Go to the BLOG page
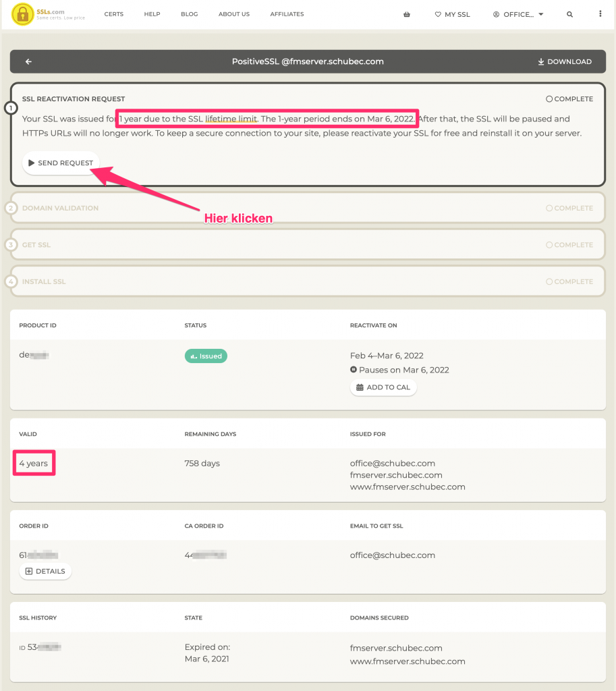The width and height of the screenshot is (616, 691). pyautogui.click(x=190, y=14)
